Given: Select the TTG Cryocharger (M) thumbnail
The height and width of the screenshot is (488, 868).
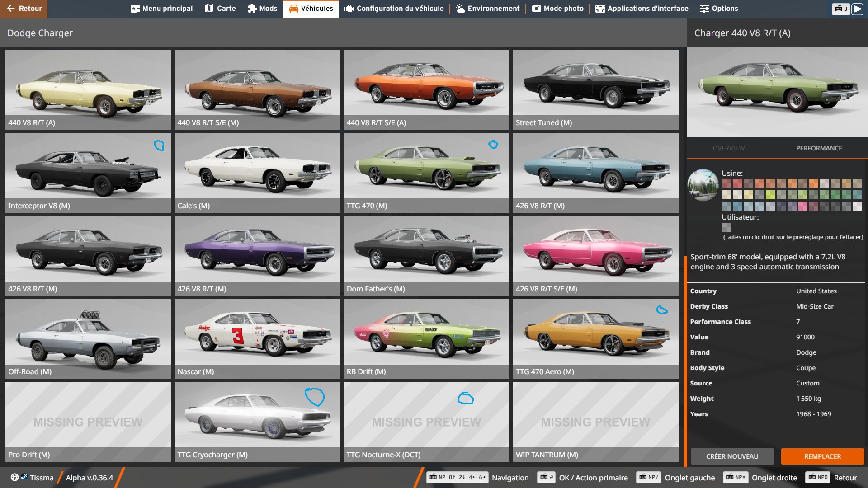Looking at the screenshot, I should tap(257, 422).
